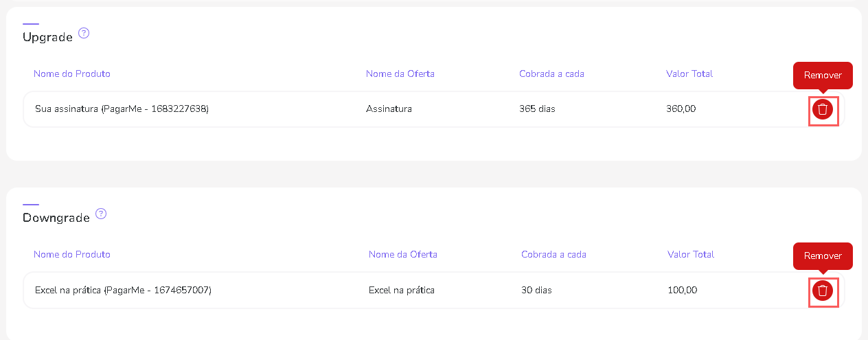This screenshot has height=340, width=868.
Task: Click the Cobrada a cada header under Upgrade
Action: 552,73
